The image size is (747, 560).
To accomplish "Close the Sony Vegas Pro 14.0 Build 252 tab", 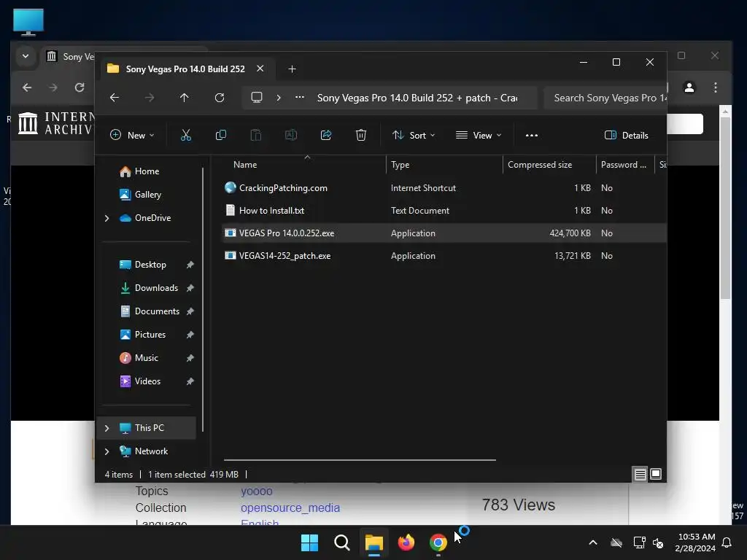I will [x=260, y=69].
